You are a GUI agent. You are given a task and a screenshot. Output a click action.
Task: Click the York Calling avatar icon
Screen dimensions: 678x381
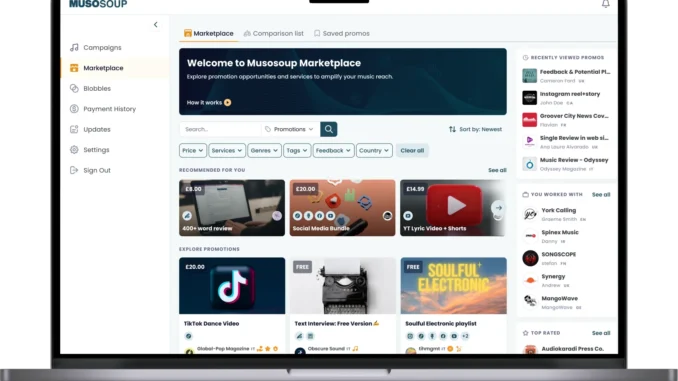[x=530, y=214]
